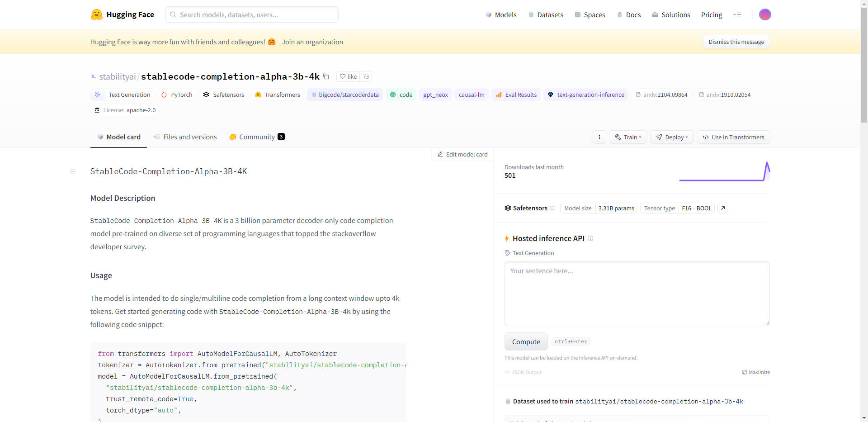Switch to Files and versions tab
This screenshot has height=422, width=868.
(185, 137)
